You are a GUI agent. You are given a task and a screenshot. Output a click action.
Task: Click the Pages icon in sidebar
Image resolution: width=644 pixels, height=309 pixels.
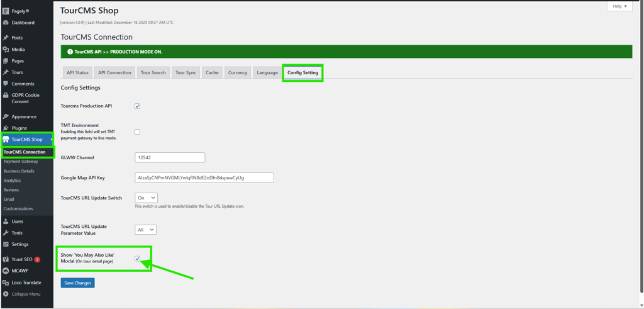coord(6,61)
